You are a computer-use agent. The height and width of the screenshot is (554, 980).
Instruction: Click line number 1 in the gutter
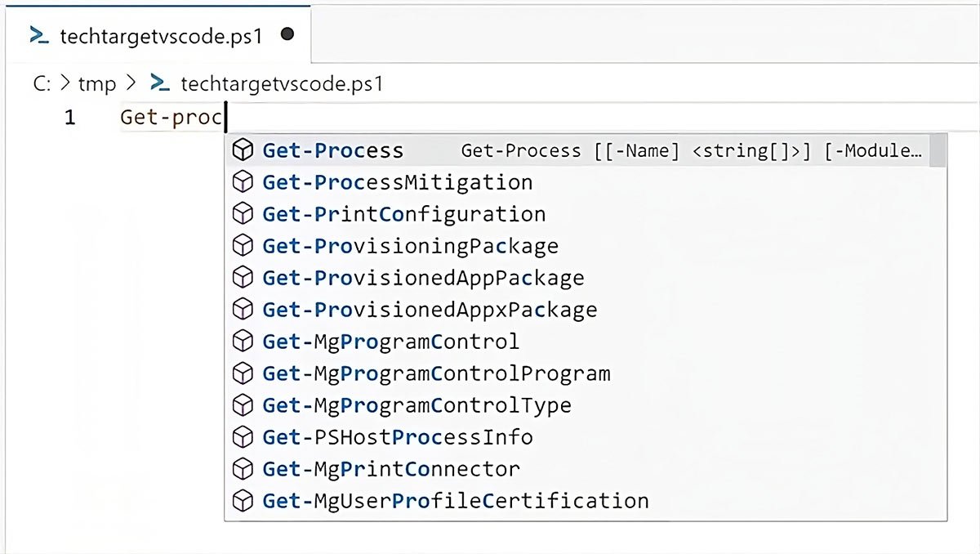pyautogui.click(x=70, y=118)
